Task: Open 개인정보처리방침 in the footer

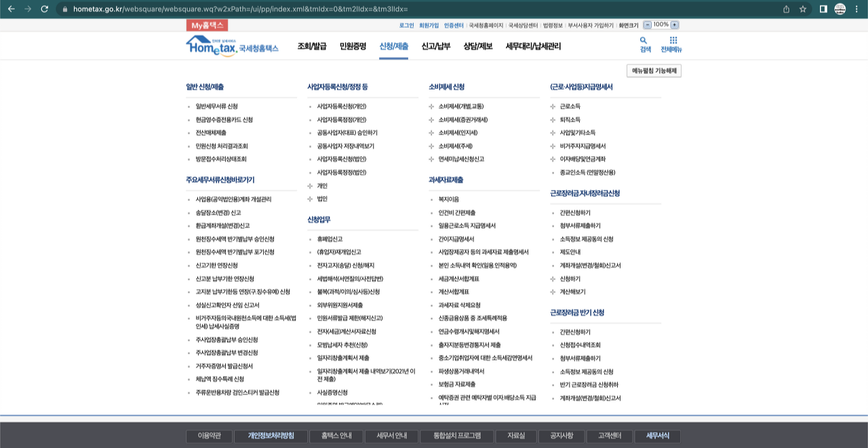Action: coord(271,436)
